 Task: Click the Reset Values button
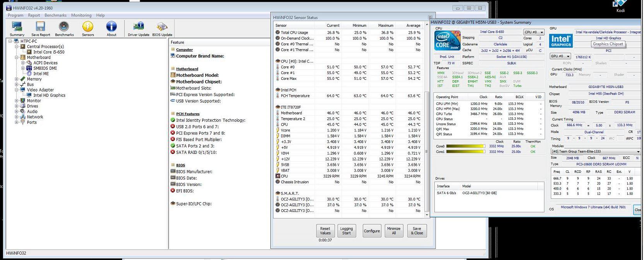point(325,231)
